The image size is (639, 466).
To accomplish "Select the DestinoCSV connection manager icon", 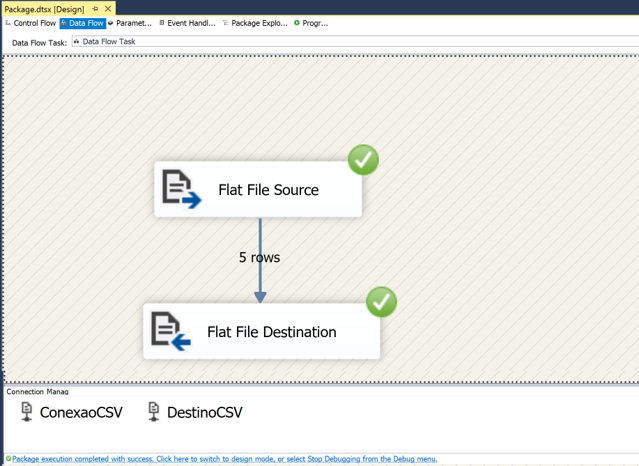I will (x=154, y=412).
